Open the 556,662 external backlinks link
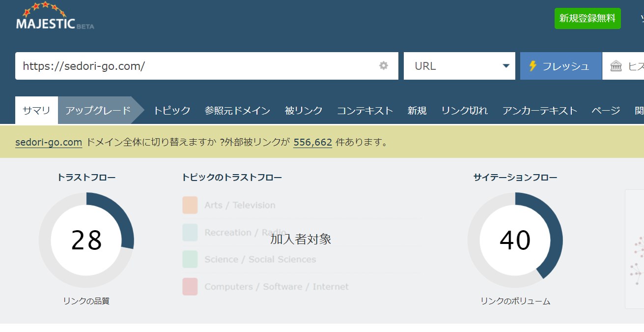Screen dimensions: 644x332 click(x=312, y=142)
